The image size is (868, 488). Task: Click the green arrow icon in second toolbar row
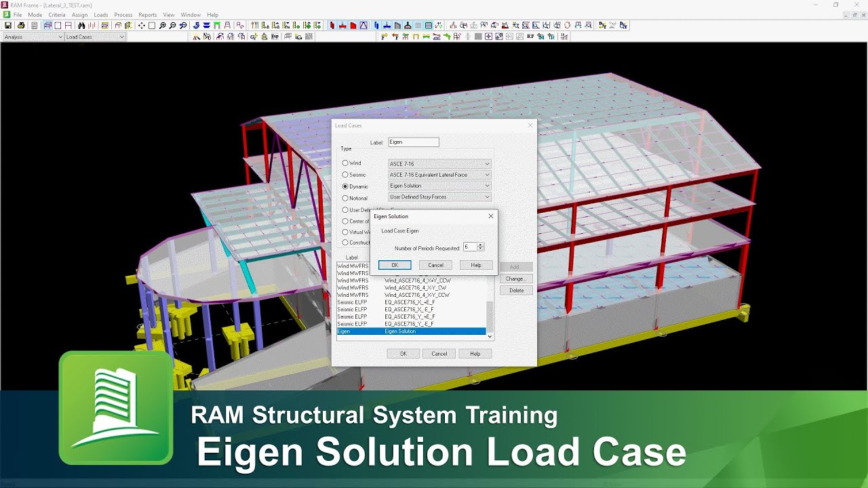coord(448,37)
